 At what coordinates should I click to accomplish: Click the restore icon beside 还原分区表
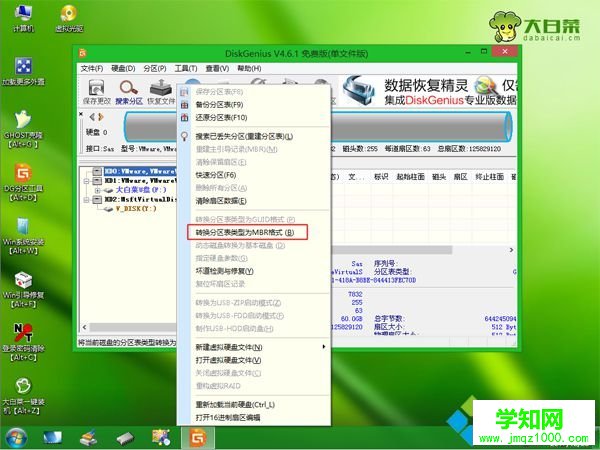(x=184, y=117)
